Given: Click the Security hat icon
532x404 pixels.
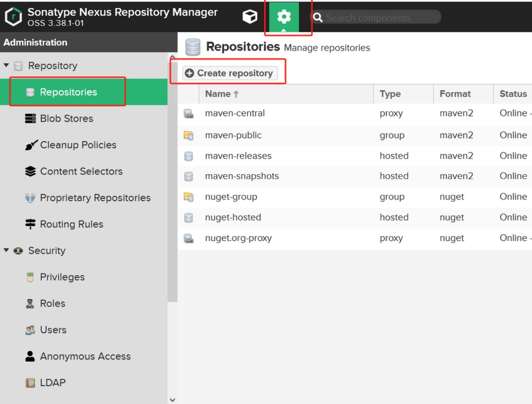Looking at the screenshot, I should click(18, 251).
